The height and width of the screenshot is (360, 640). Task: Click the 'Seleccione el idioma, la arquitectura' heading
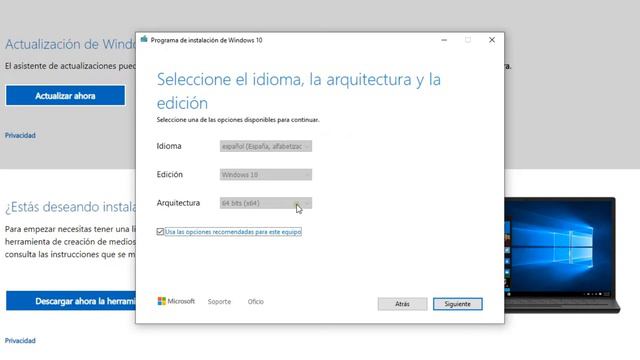tap(298, 91)
